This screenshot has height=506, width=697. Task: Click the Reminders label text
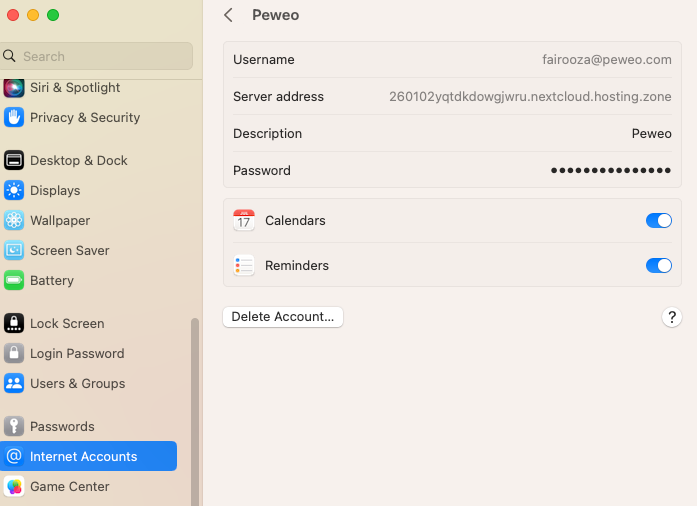point(297,265)
